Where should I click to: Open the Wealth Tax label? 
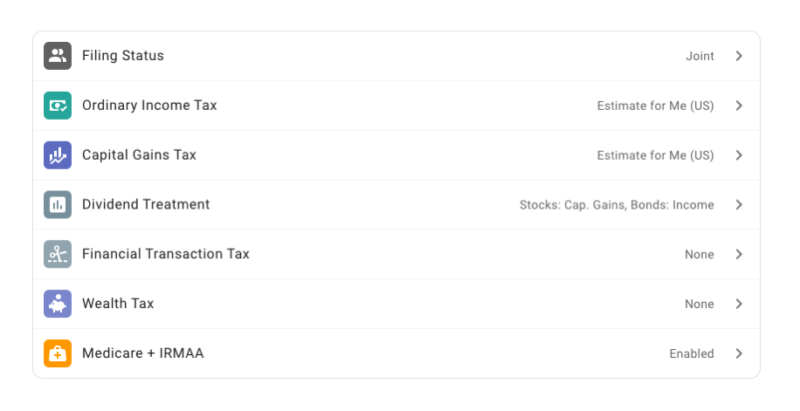[x=118, y=303]
